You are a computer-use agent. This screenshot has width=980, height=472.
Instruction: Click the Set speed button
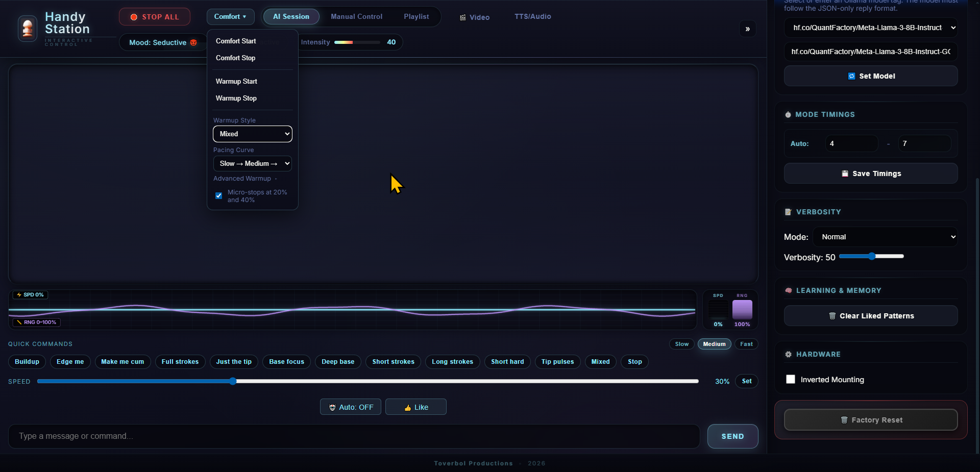point(746,381)
